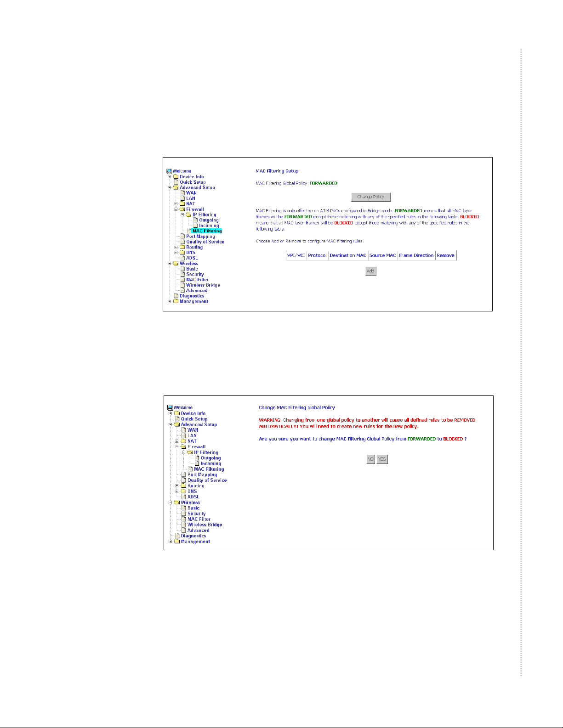Screen dimensions: 563x728
Task: Open LAN label in MAC Filtering Setup screen tree
Action: [x=191, y=198]
